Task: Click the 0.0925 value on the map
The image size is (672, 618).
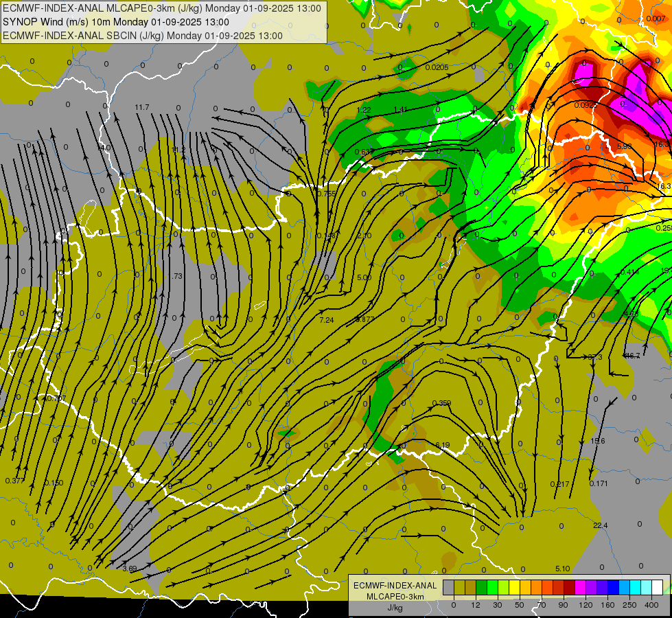Action: pos(586,105)
